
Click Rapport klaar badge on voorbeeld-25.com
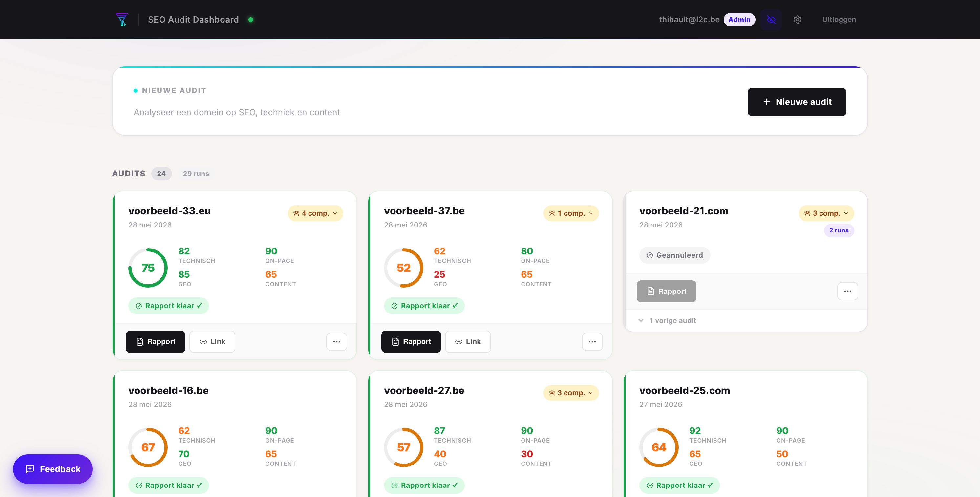(679, 485)
